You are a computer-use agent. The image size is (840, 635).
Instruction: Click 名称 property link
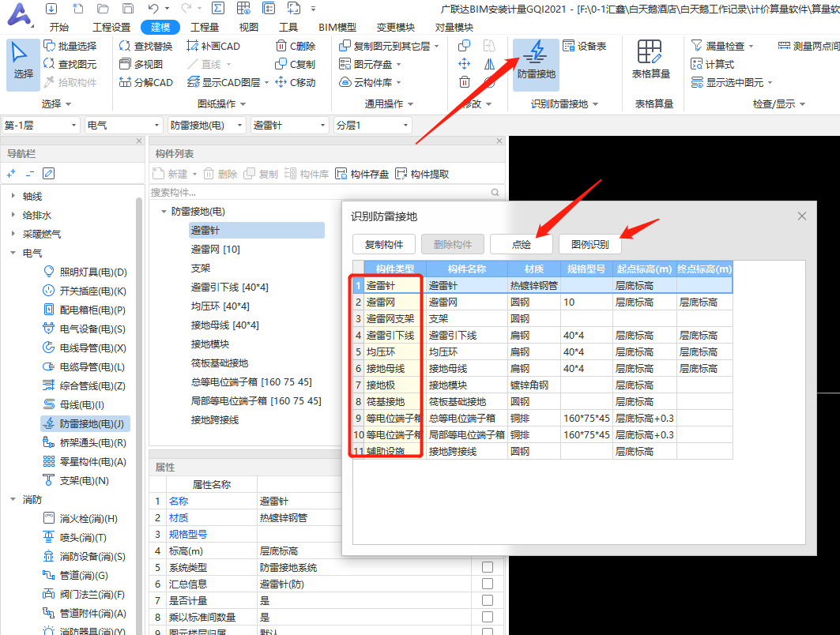click(179, 502)
